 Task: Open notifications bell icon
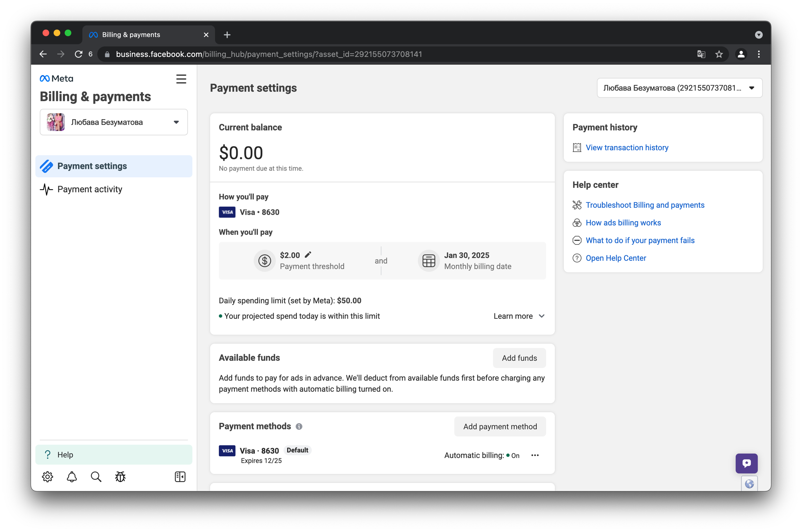click(72, 477)
